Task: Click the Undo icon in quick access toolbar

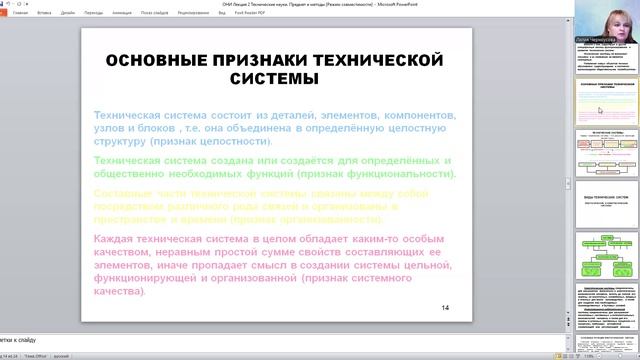Action: tap(8, 4)
